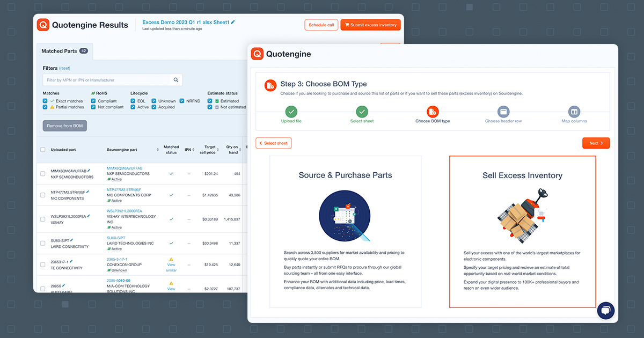Select the row checkbox for SU60-SIPT

[x=43, y=244]
